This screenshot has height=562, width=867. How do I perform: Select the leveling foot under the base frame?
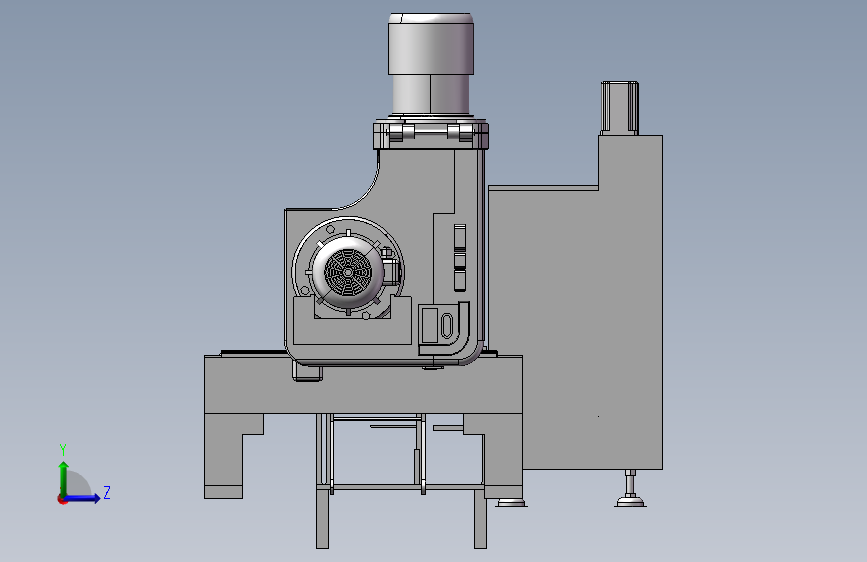point(511,503)
